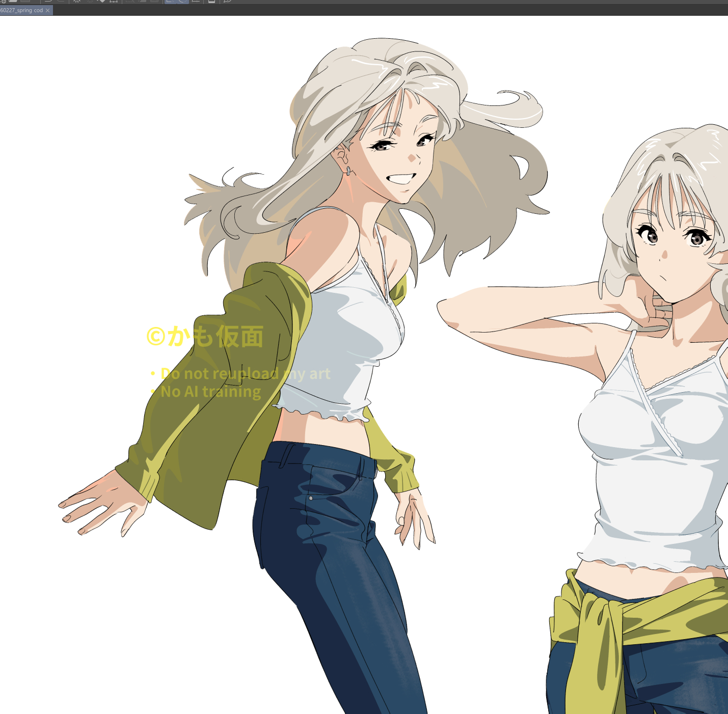Create a new canvas from the command bar
The image size is (728, 714).
(x=3, y=1)
